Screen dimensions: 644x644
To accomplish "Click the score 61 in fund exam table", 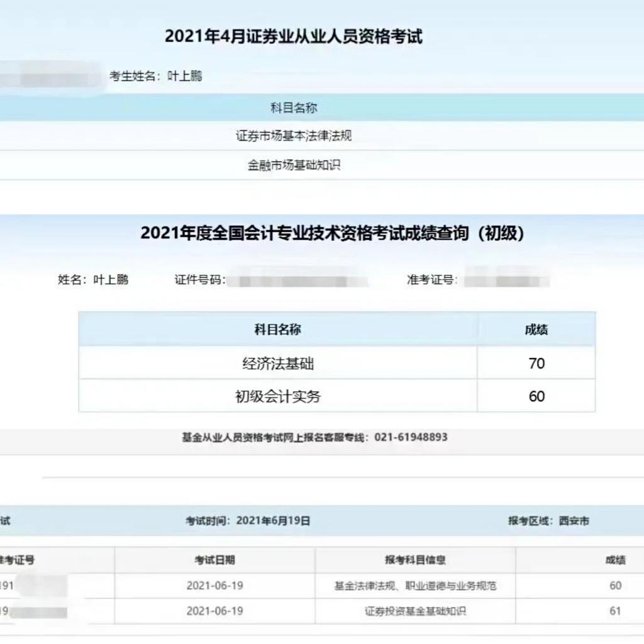I will (x=615, y=611).
